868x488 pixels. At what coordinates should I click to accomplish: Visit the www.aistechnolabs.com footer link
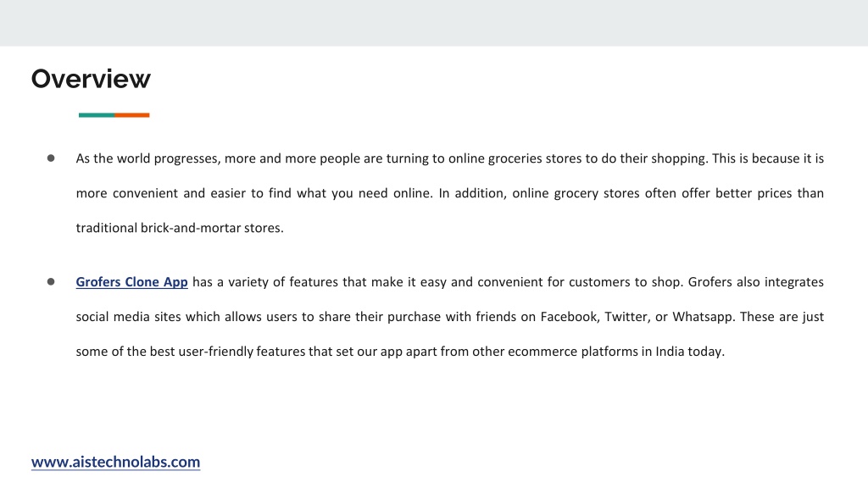(115, 462)
